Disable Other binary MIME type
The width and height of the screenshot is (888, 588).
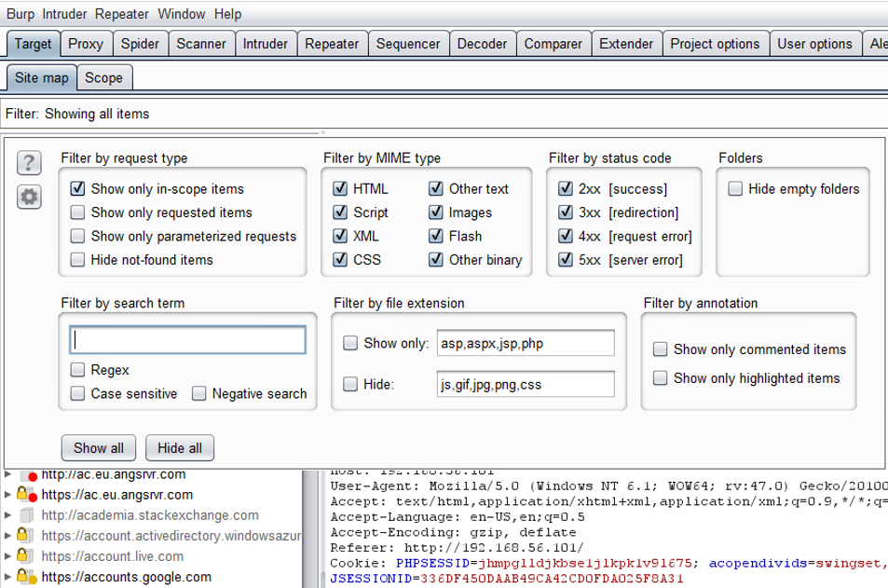pos(435,260)
